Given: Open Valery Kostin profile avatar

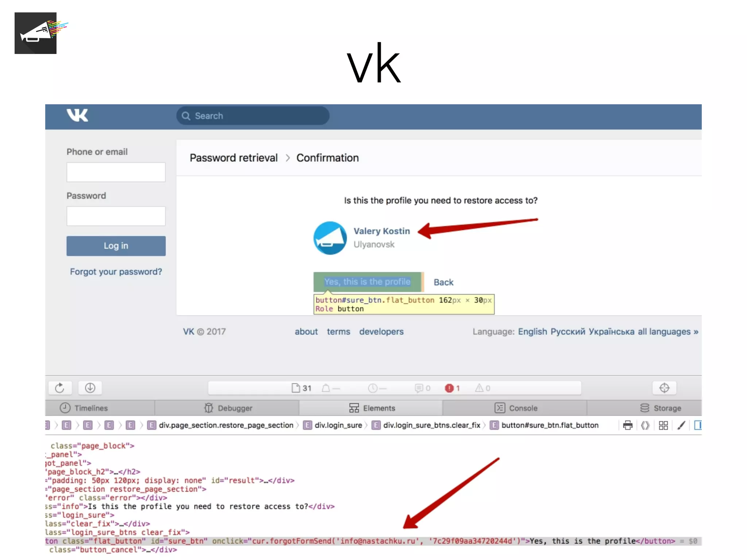Looking at the screenshot, I should pyautogui.click(x=330, y=238).
